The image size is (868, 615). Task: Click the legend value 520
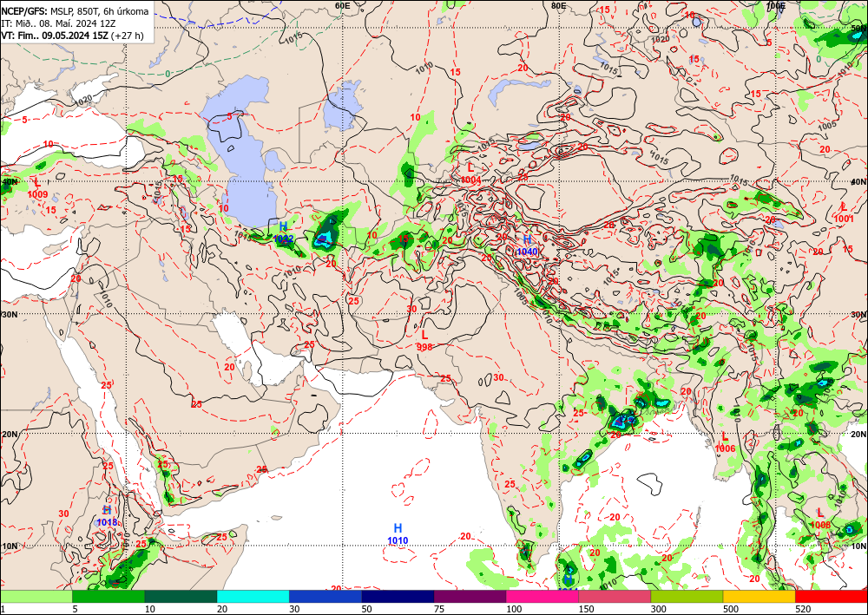click(803, 610)
